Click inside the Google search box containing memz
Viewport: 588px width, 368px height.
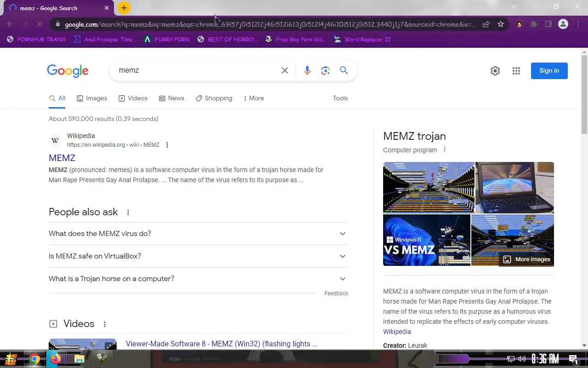click(x=198, y=70)
